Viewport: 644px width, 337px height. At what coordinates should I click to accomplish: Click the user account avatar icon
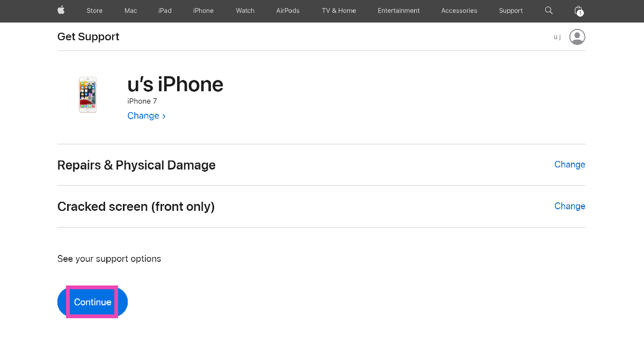click(x=577, y=37)
